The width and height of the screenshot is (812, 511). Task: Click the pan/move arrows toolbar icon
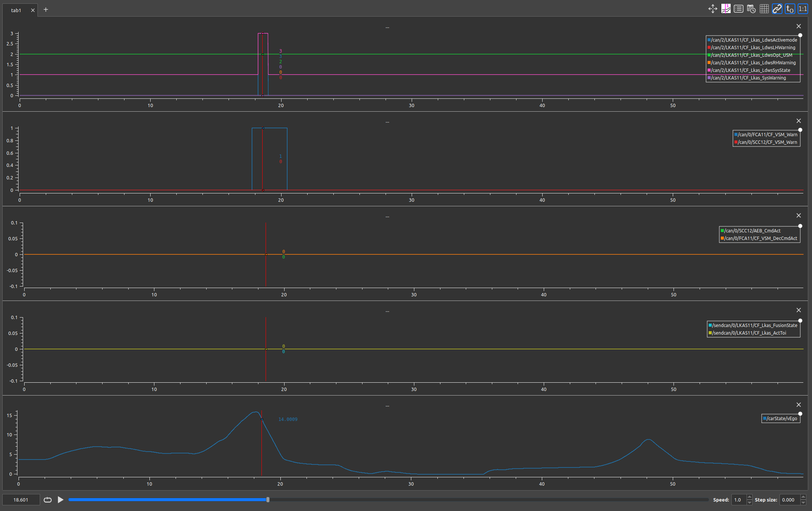coord(713,9)
